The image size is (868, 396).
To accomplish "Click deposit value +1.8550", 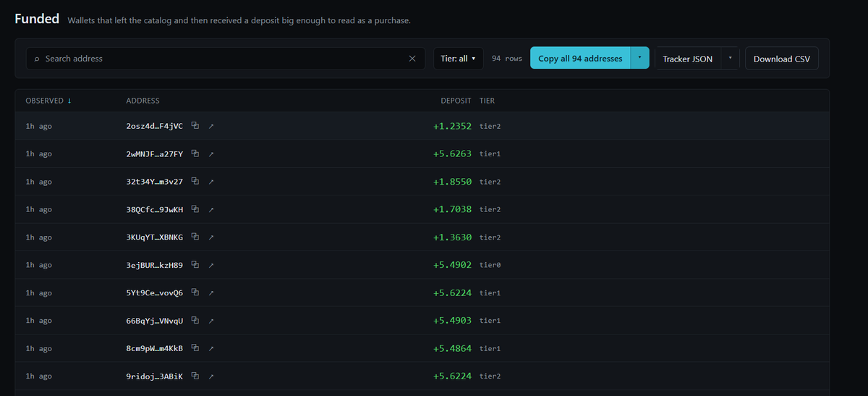I will (452, 182).
